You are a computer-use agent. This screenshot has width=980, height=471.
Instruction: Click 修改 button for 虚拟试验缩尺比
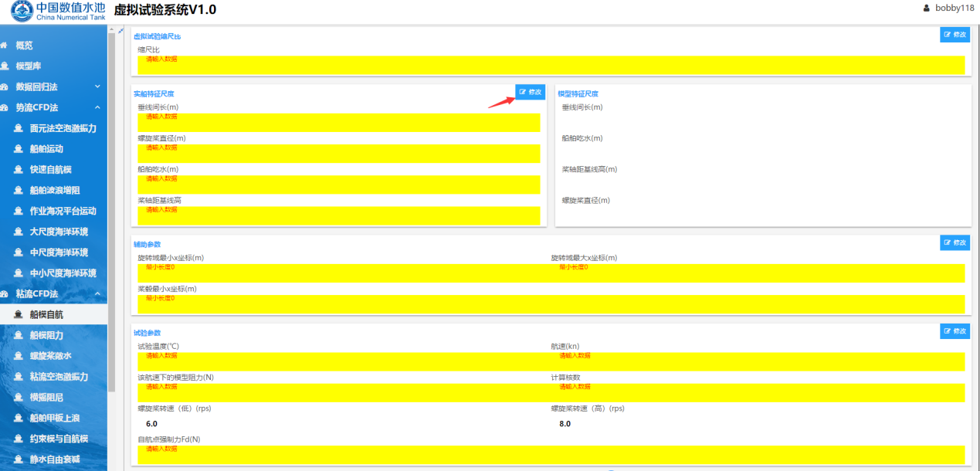(x=955, y=35)
